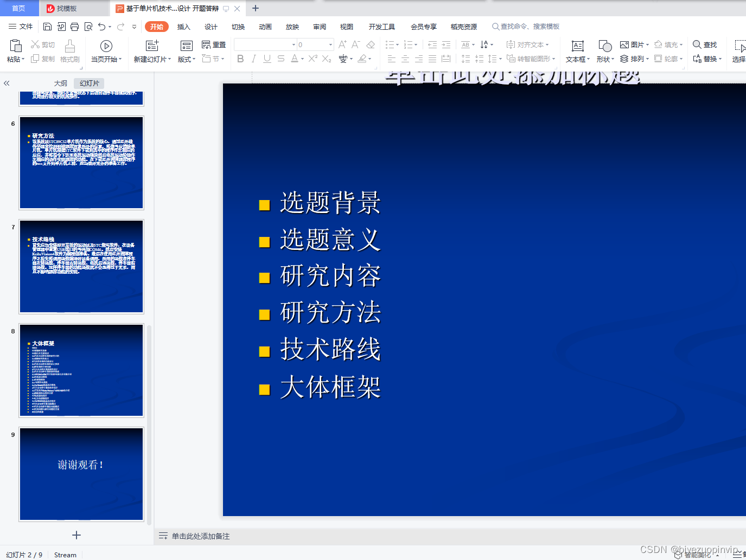
Task: Open the Animation (动画) tab
Action: [x=265, y=27]
